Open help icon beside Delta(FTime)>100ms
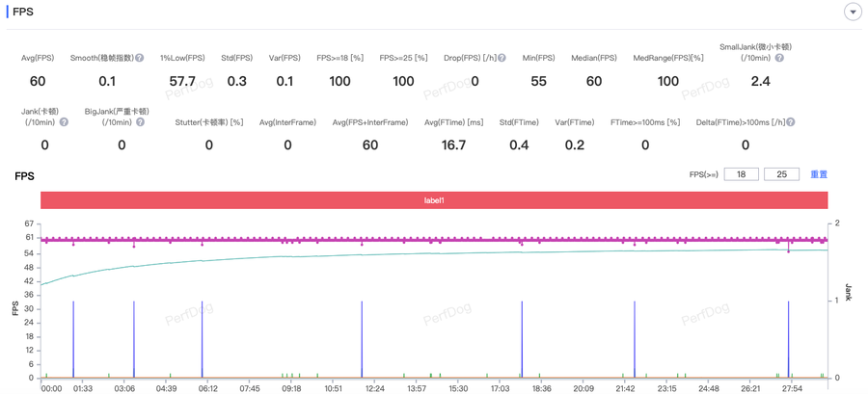Image resolution: width=868 pixels, height=394 pixels. [791, 122]
